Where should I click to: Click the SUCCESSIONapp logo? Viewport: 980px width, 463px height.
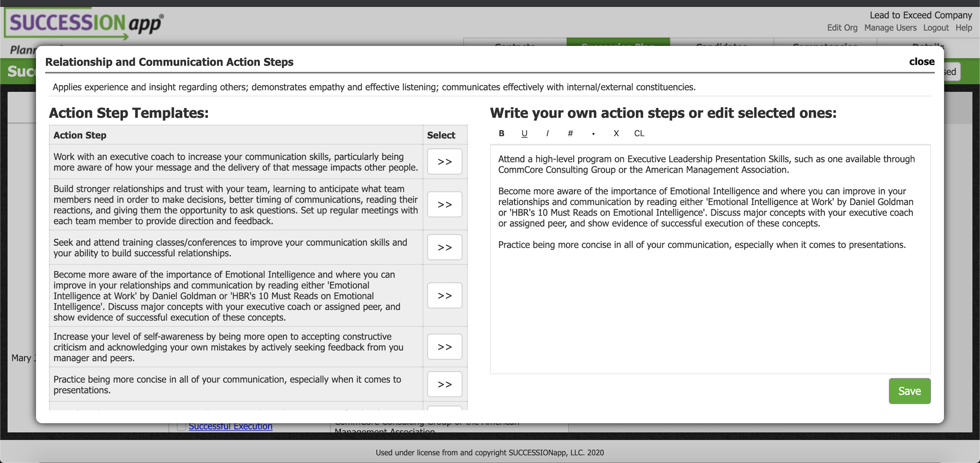coord(84,24)
